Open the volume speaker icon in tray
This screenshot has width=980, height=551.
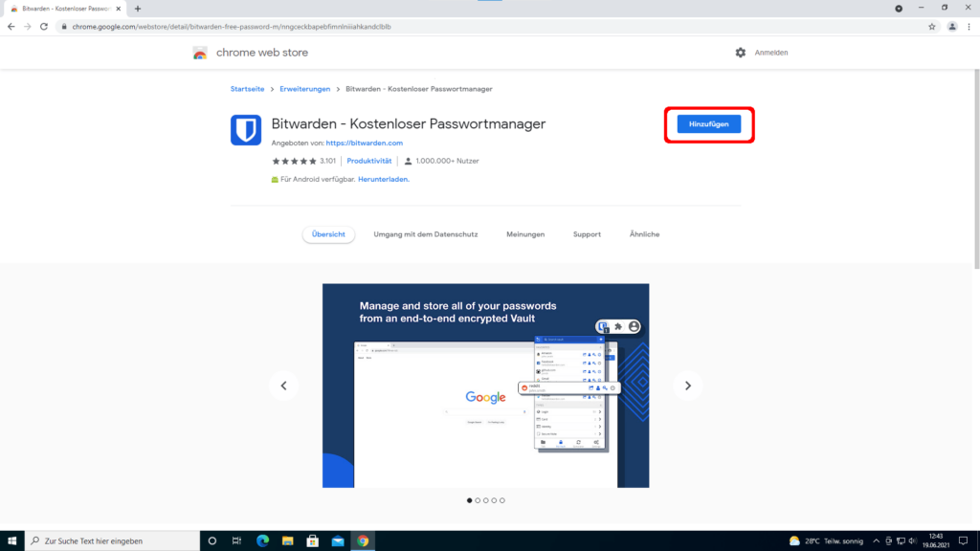click(912, 541)
